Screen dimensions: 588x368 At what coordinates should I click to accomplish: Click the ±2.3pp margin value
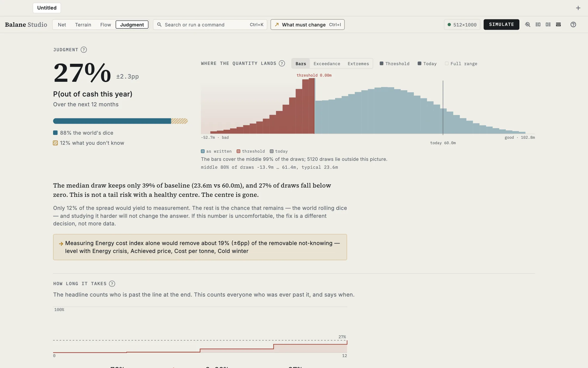click(127, 76)
